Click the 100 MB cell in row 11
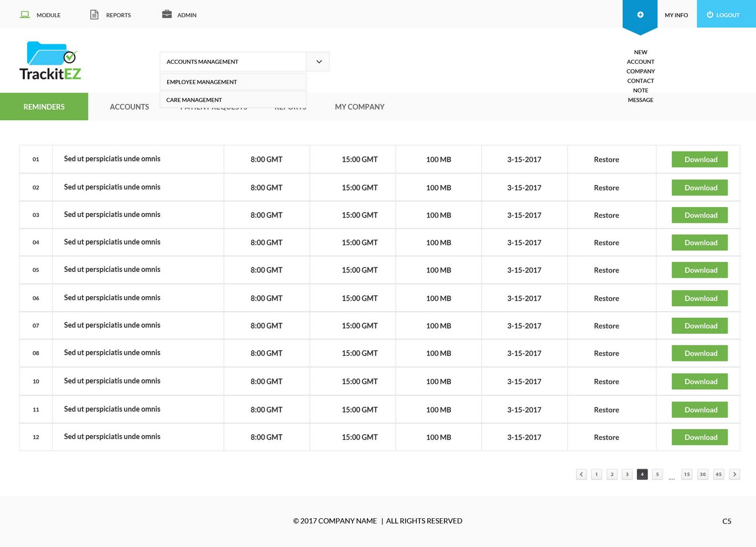The width and height of the screenshot is (756, 547). (439, 410)
